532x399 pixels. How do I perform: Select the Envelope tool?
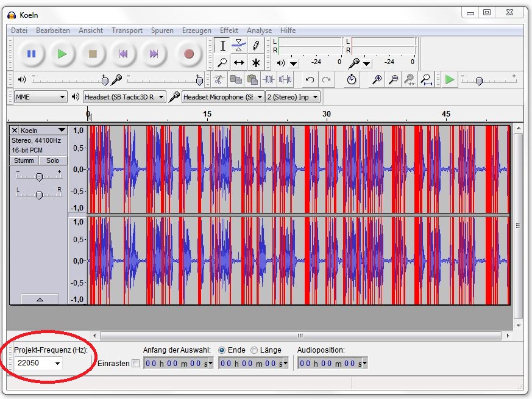pos(239,45)
